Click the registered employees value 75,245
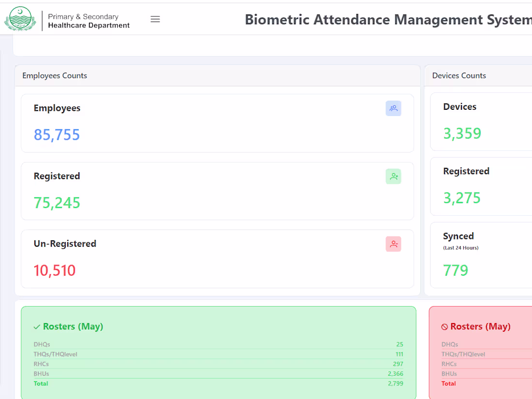This screenshot has width=532, height=399. tap(57, 203)
